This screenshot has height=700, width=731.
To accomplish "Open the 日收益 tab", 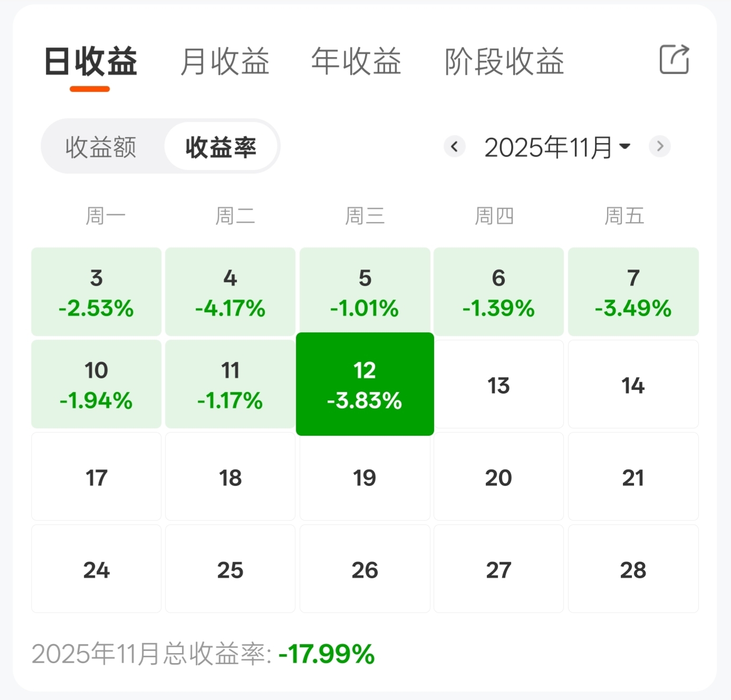I will 91,62.
